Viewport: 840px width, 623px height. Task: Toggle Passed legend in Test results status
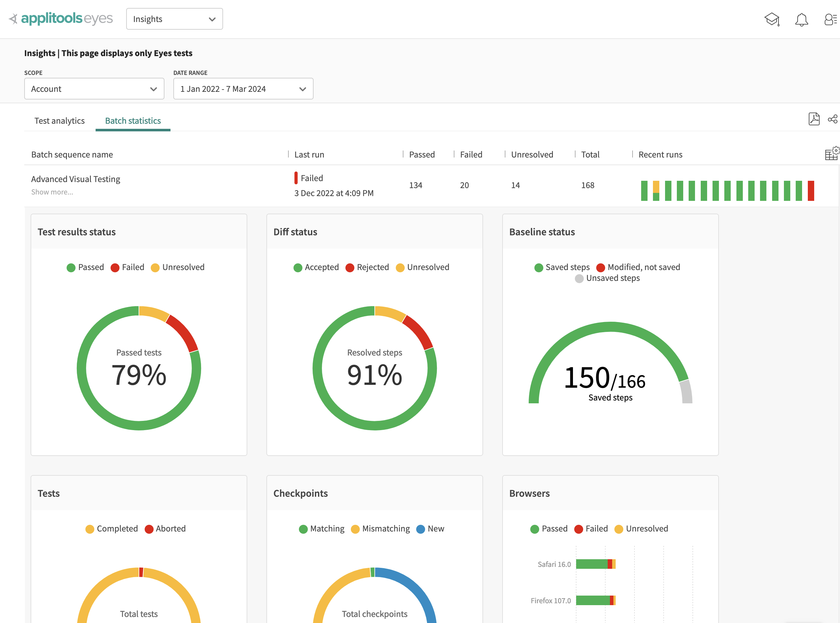point(85,268)
